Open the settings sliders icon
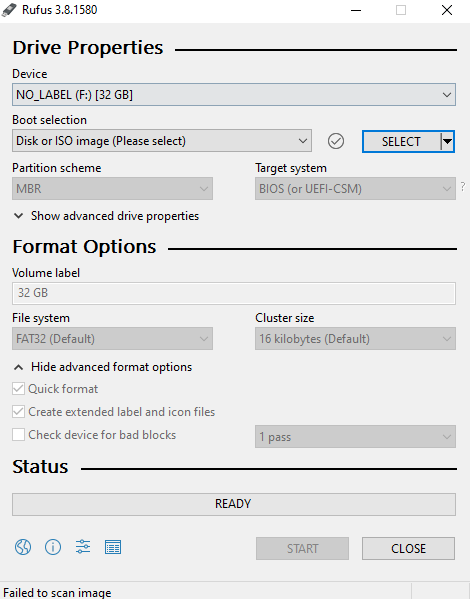The image size is (470, 599). pos(83,547)
